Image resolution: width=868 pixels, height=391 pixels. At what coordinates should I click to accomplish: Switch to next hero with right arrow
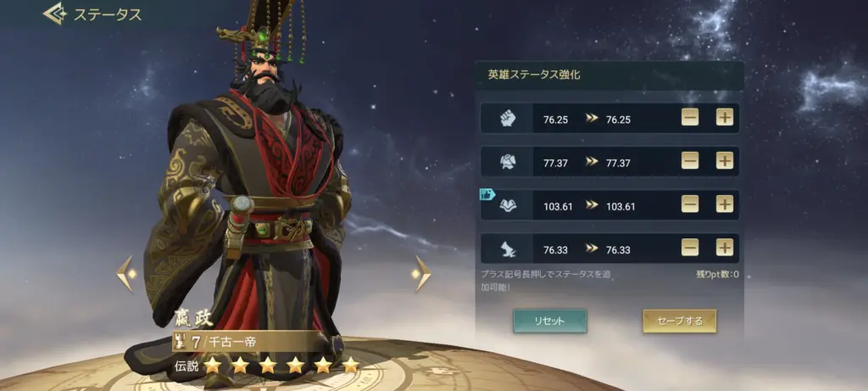click(x=421, y=274)
